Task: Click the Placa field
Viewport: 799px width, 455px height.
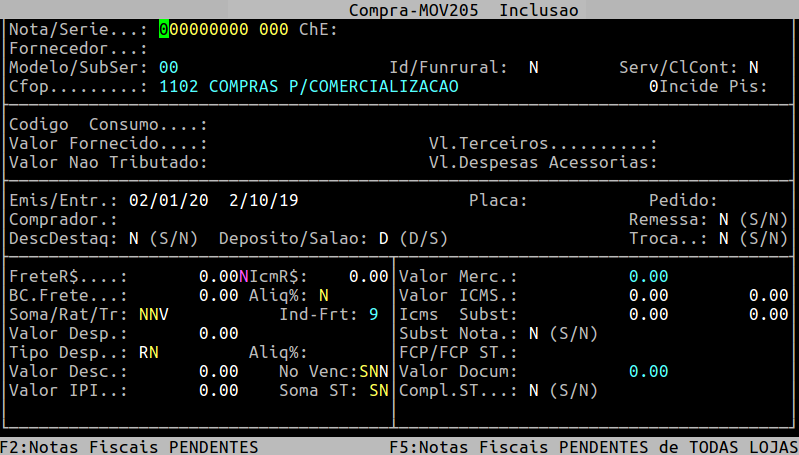Action: 560,201
